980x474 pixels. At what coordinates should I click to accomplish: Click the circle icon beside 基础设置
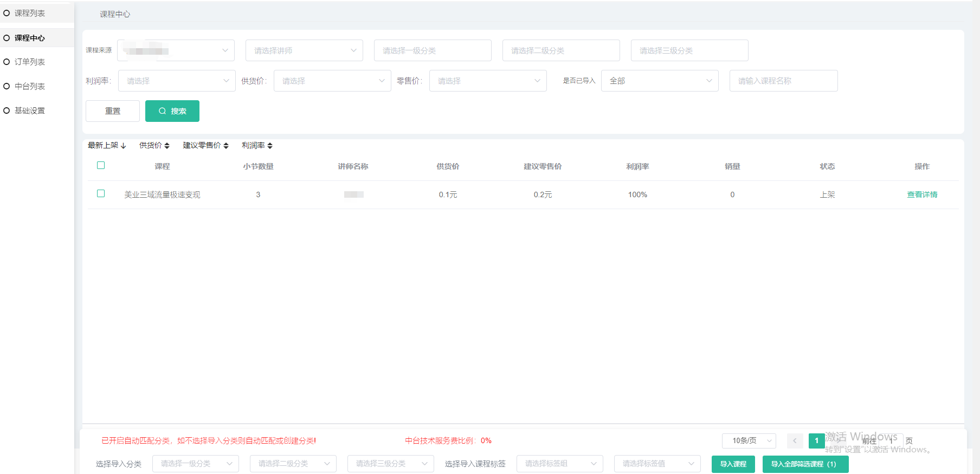coord(7,111)
